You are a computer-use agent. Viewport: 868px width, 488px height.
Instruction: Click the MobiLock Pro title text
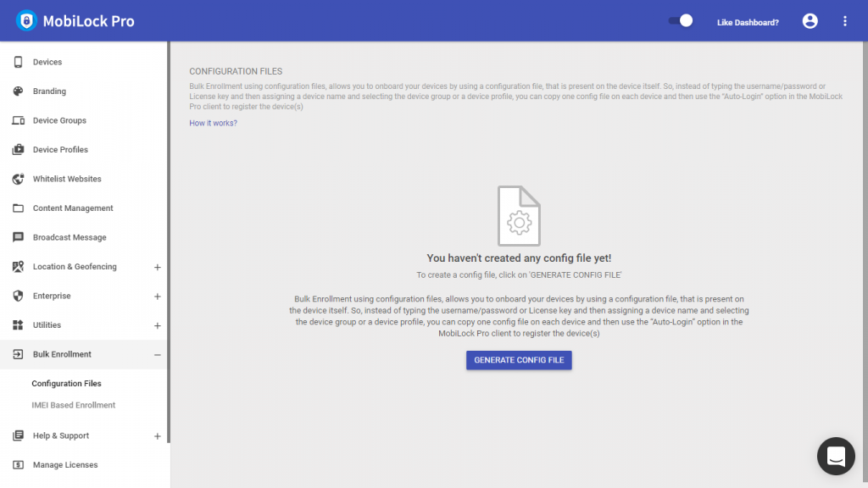click(x=88, y=21)
